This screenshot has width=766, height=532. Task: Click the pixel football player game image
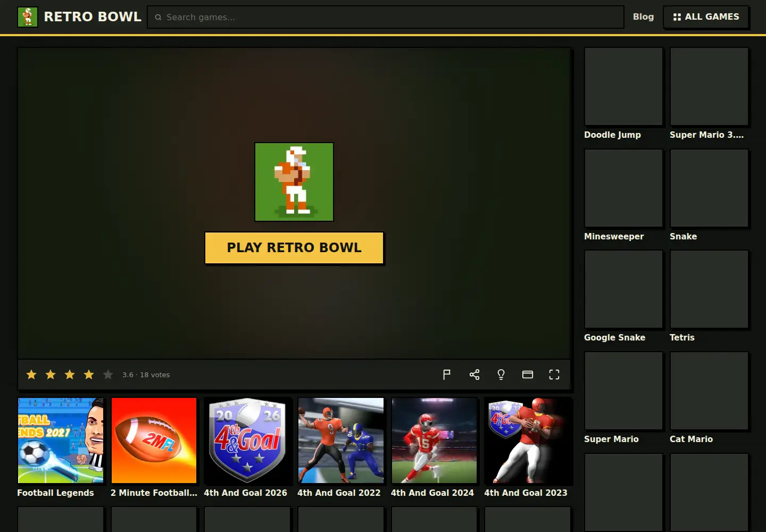pyautogui.click(x=294, y=182)
